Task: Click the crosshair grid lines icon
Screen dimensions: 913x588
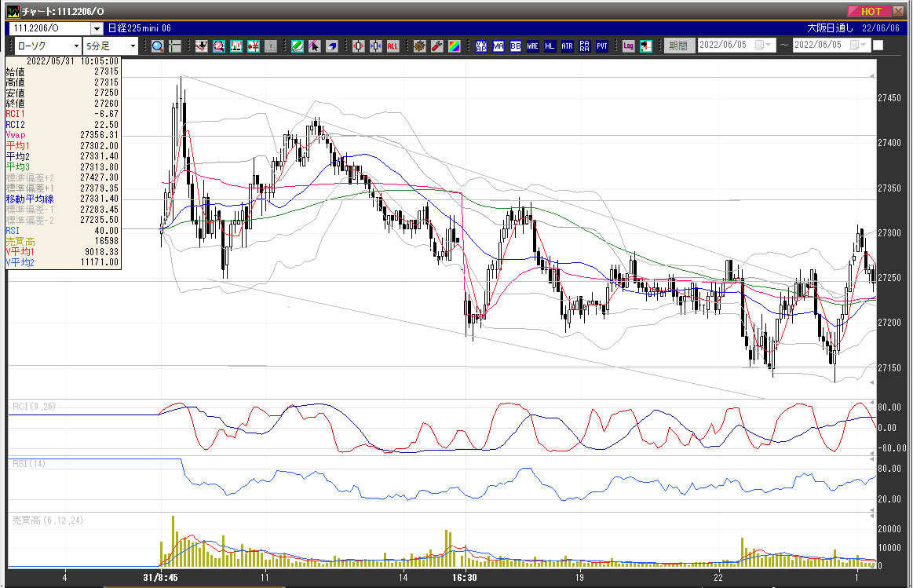Action: click(175, 46)
